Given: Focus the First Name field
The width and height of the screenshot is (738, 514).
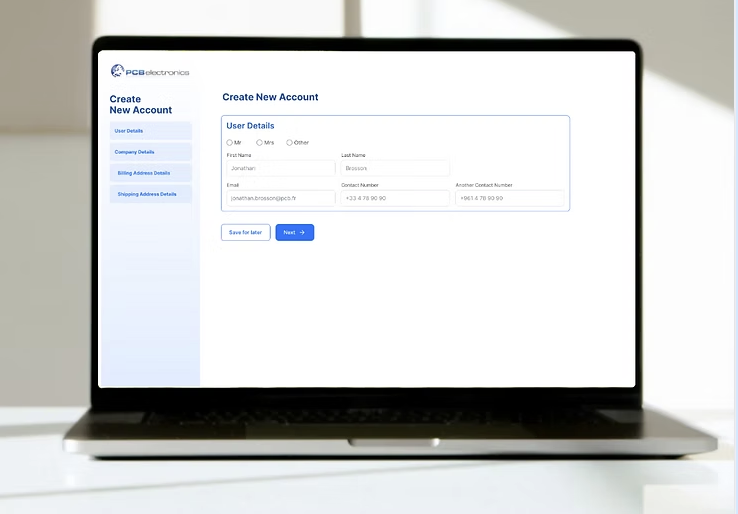Looking at the screenshot, I should click(281, 168).
